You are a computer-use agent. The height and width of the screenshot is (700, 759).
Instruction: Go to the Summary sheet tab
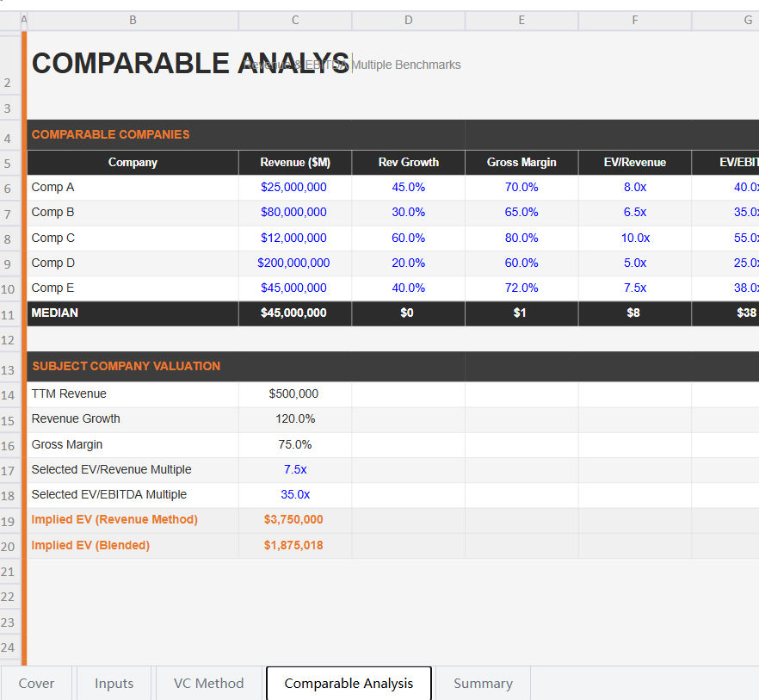click(x=483, y=683)
